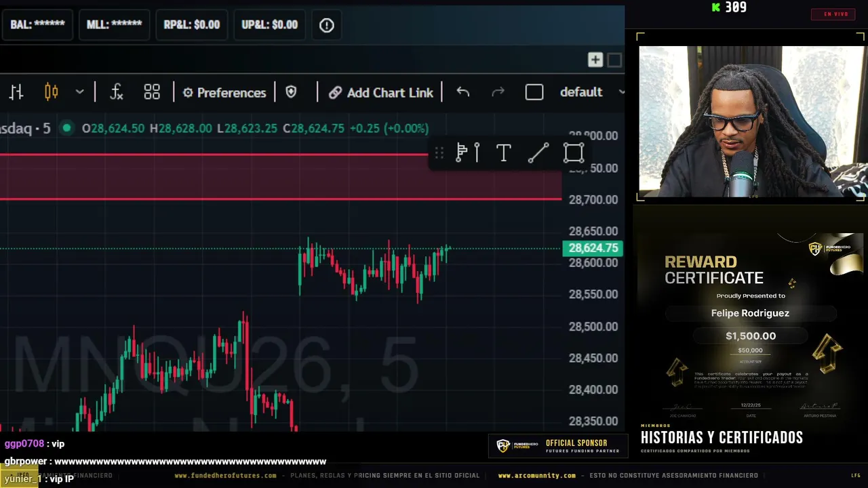This screenshot has height=488, width=868.
Task: Click the Nasdaq 5 symbol label
Action: [25, 128]
